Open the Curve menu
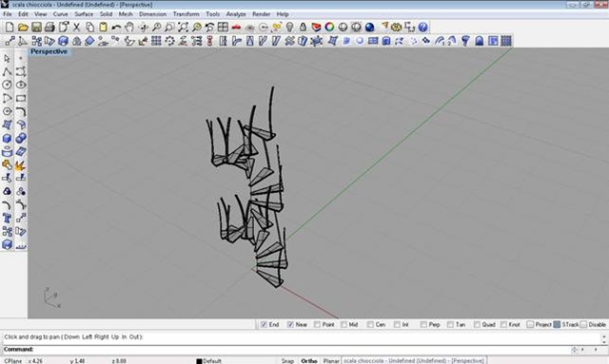Screen dimensions: 609x364 (60, 14)
